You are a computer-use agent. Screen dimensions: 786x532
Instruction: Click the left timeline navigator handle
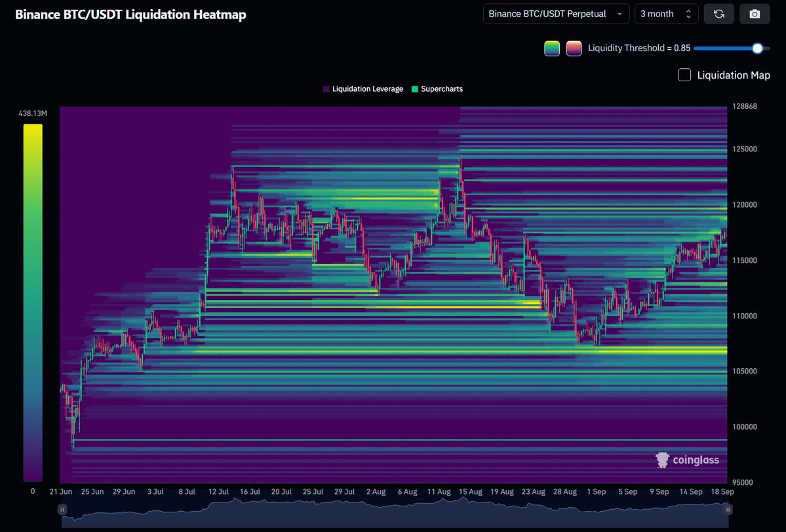tap(62, 509)
